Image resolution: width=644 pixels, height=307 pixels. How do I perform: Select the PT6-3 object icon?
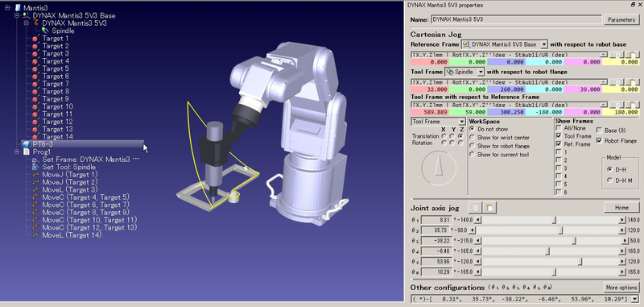point(27,144)
